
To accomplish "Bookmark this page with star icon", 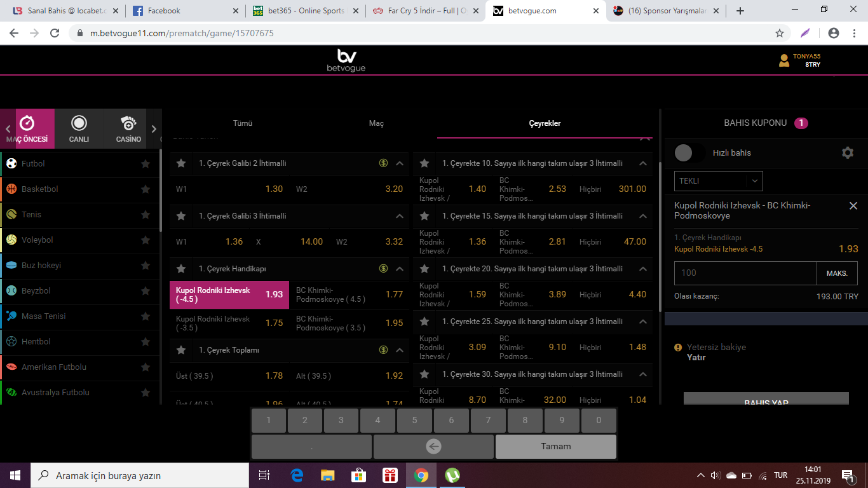I will [x=780, y=33].
